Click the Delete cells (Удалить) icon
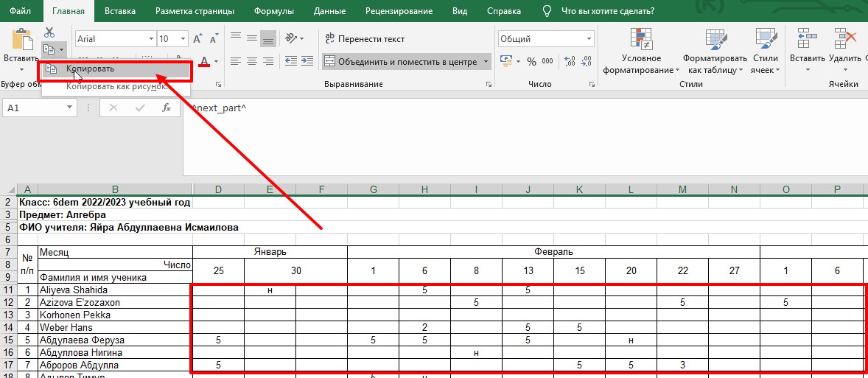This screenshot has height=378, width=868. click(x=844, y=39)
